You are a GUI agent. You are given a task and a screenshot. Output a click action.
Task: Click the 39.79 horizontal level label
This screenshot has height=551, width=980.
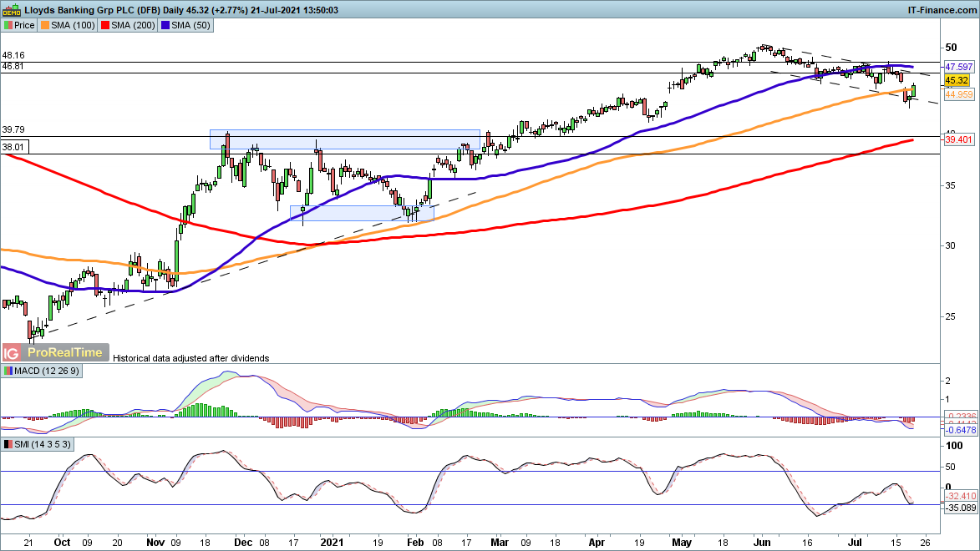click(13, 130)
